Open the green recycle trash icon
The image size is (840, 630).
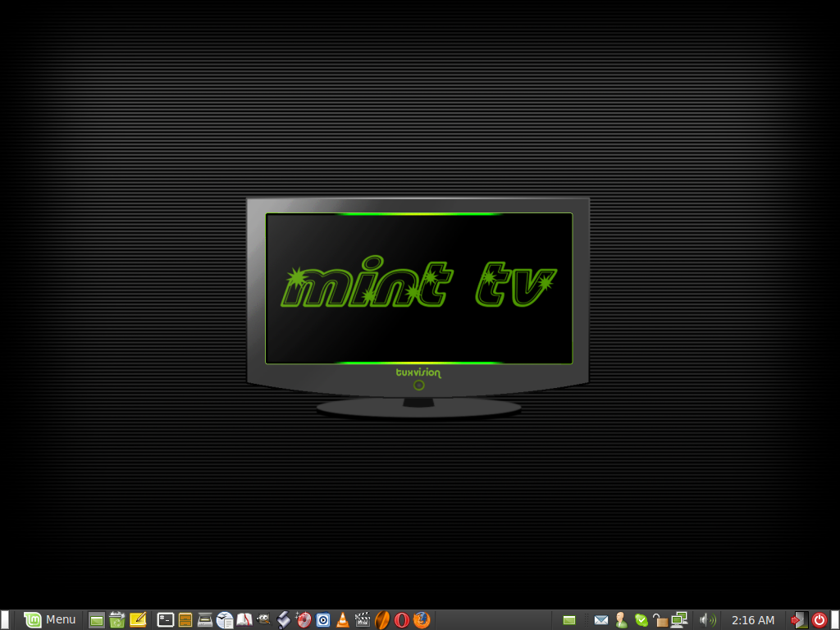[x=116, y=620]
